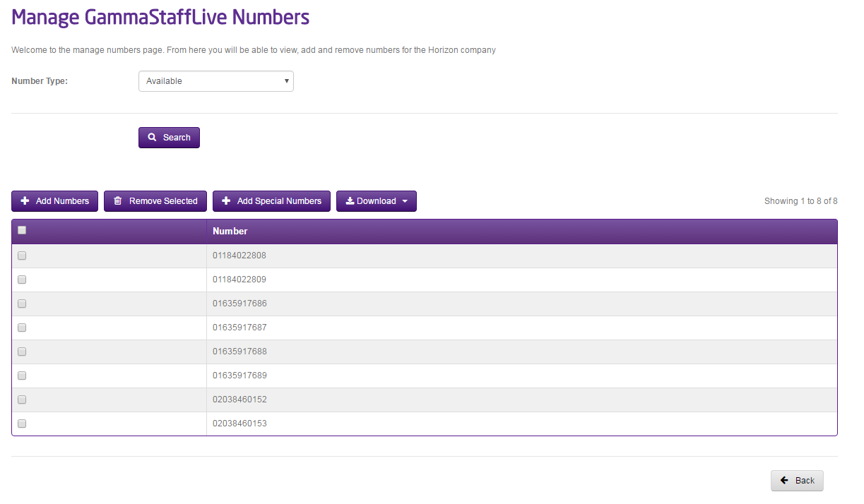Click Remove Selected button

coord(155,201)
